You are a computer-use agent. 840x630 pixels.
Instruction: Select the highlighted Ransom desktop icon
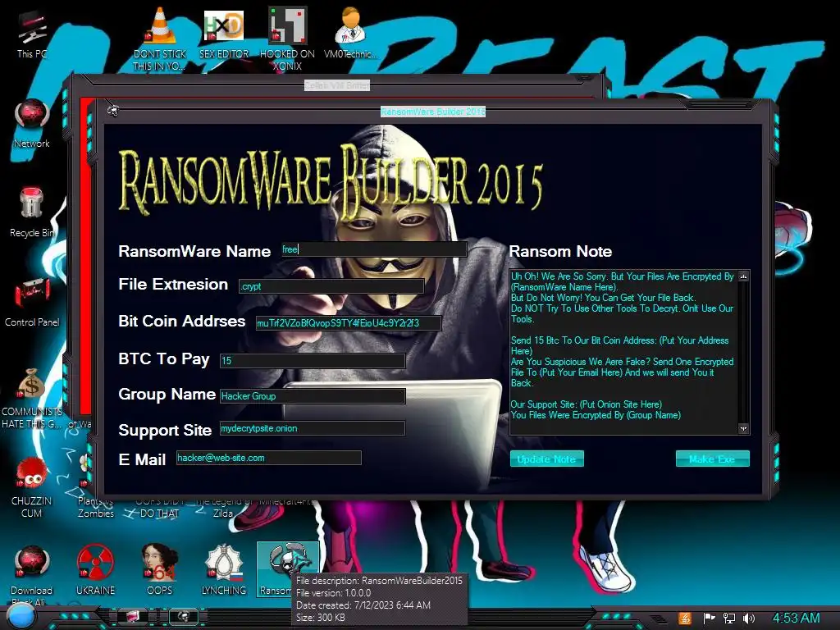pyautogui.click(x=288, y=569)
